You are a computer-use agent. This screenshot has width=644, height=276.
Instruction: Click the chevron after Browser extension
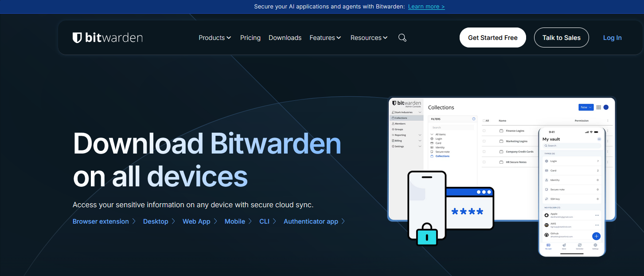coord(134,221)
